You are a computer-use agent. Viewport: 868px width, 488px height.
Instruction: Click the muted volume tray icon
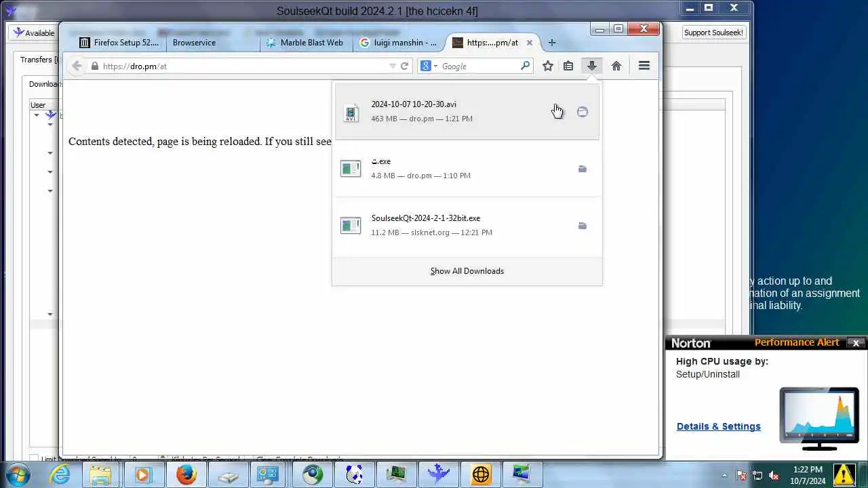point(774,475)
